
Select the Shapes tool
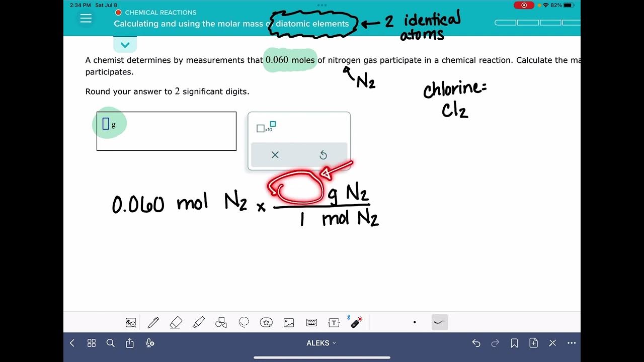(221, 323)
